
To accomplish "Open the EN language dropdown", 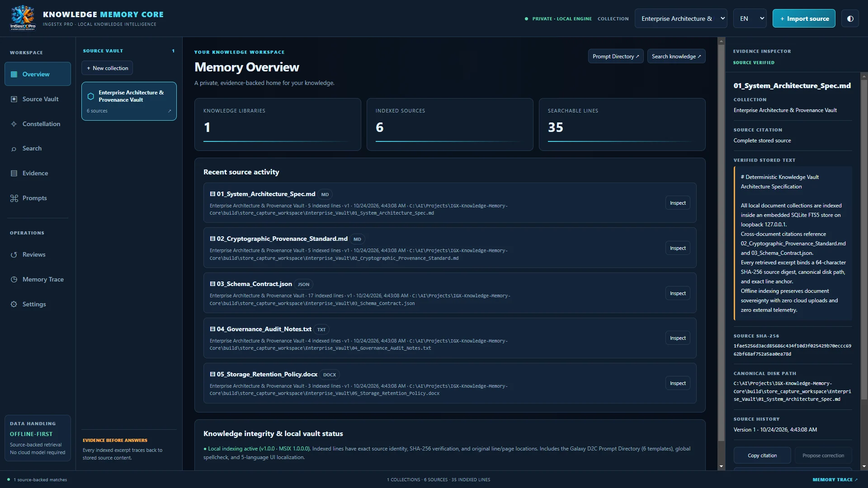I will [750, 19].
